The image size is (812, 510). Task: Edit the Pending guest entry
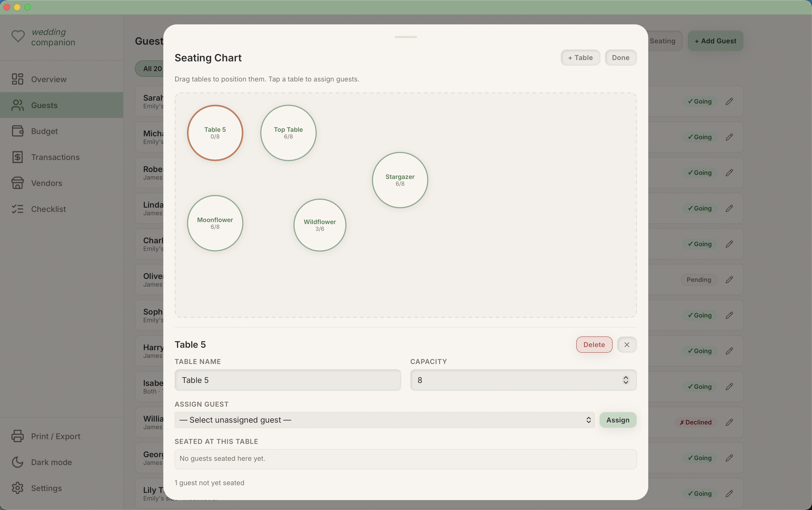pyautogui.click(x=729, y=279)
